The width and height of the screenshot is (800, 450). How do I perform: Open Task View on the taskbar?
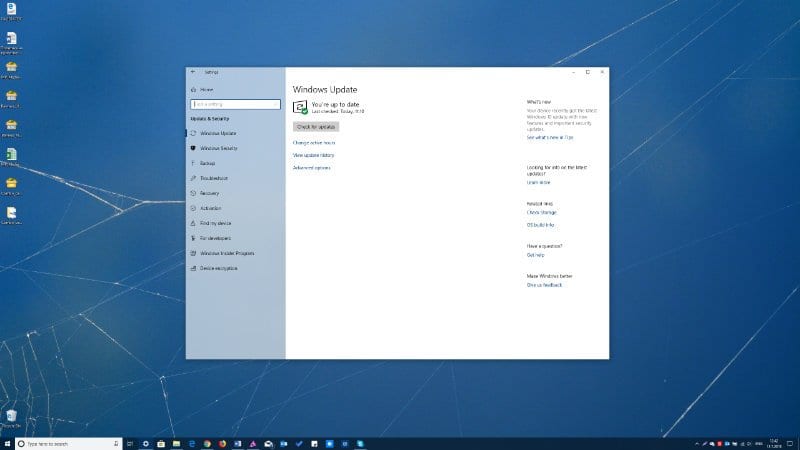point(130,444)
